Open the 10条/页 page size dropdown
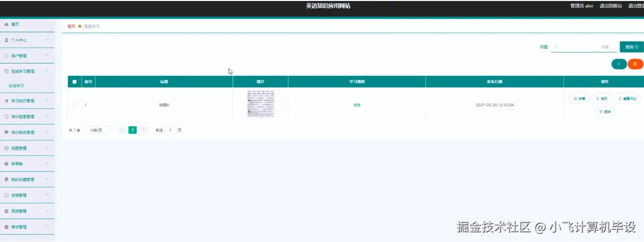 (x=98, y=130)
